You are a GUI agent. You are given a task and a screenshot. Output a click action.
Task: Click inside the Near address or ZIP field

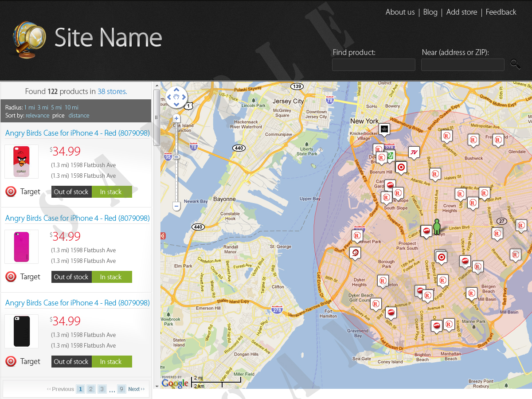click(463, 65)
